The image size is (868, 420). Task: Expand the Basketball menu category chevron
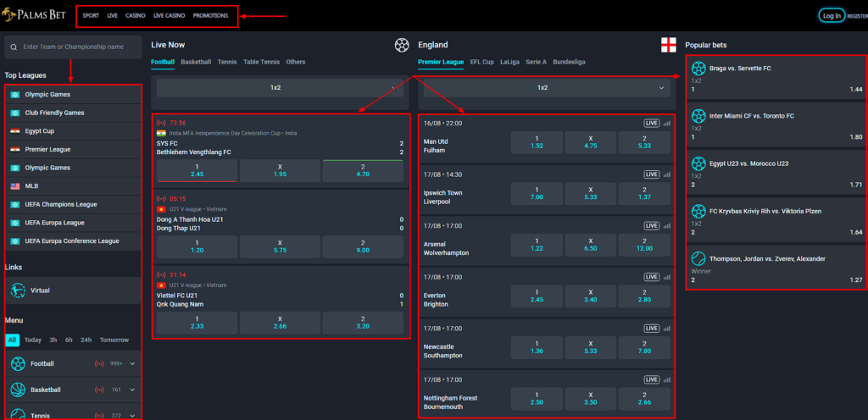[x=132, y=390]
